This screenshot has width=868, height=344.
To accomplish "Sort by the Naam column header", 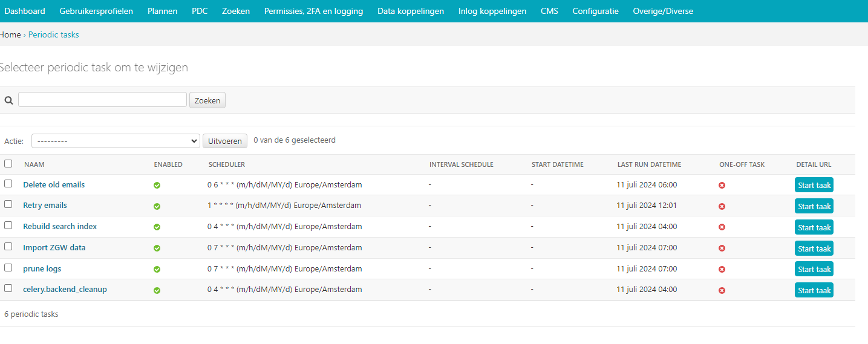I will 34,164.
